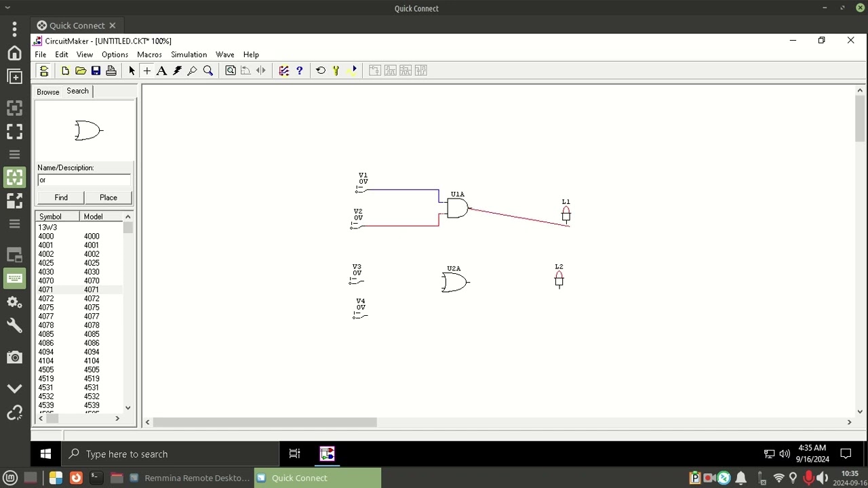This screenshot has height=488, width=868.
Task: Select the Zoom magnifier tool
Action: (x=208, y=70)
